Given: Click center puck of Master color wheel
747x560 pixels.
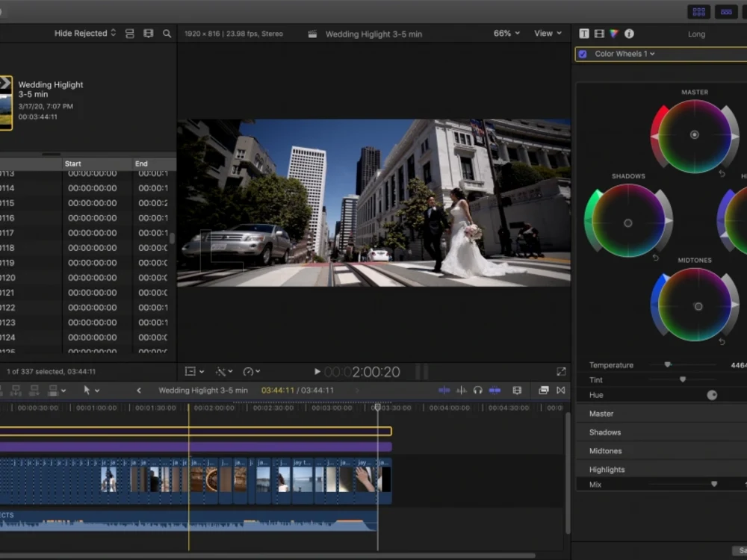Looking at the screenshot, I should (695, 134).
